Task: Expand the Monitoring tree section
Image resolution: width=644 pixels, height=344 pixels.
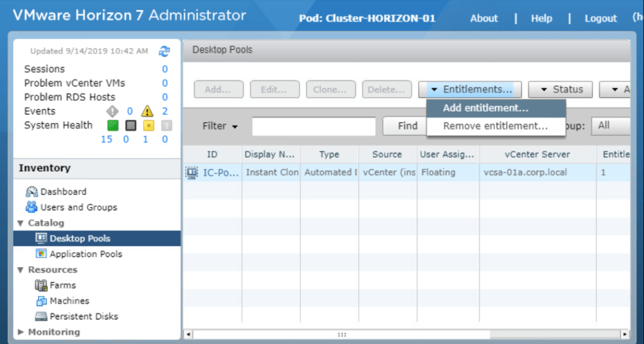Action: [21, 332]
